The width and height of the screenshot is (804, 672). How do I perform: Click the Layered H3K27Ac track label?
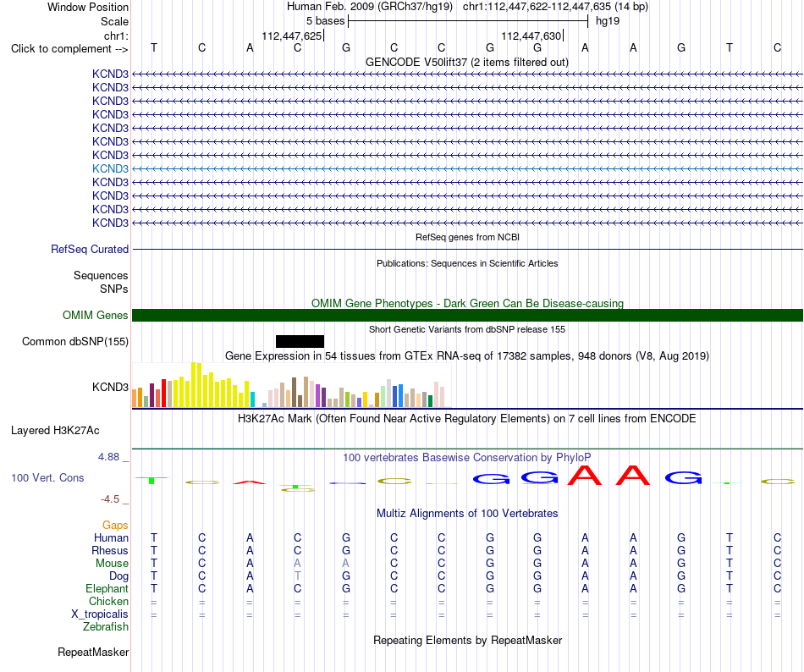[x=55, y=431]
